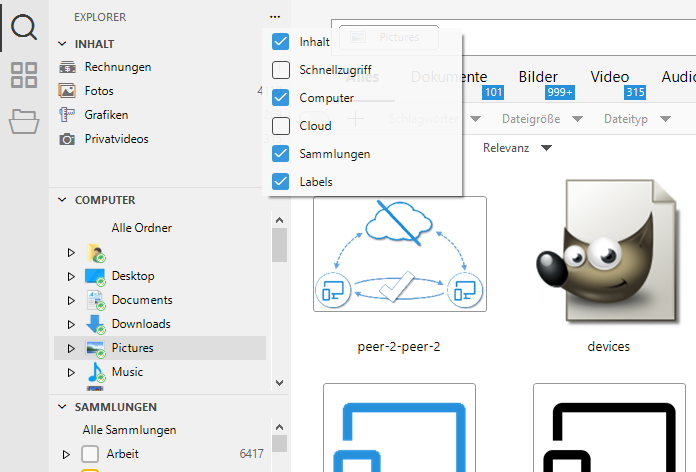
Task: Click the user profile folder icon
Action: coord(96,252)
